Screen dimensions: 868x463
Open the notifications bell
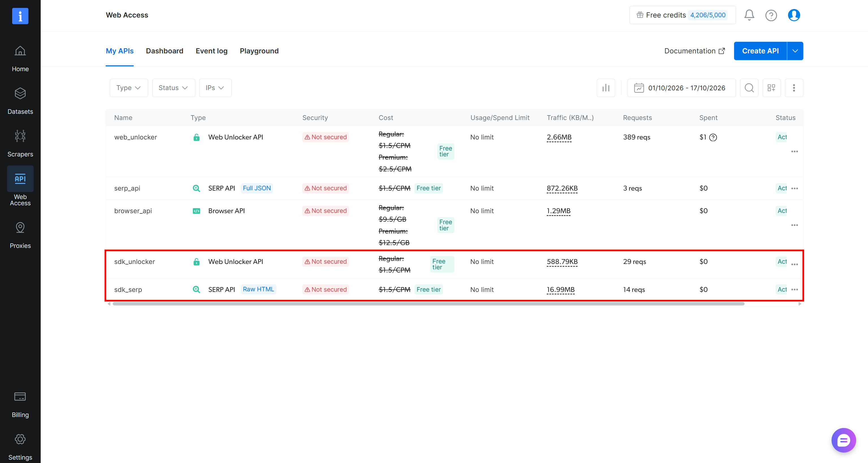click(749, 15)
